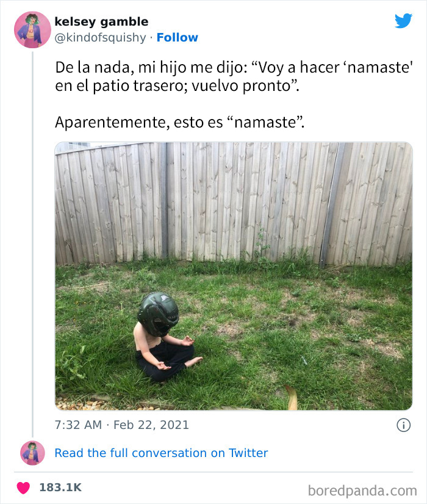427x504 pixels.
Task: Click the green helmet on the child
Action: (x=158, y=314)
